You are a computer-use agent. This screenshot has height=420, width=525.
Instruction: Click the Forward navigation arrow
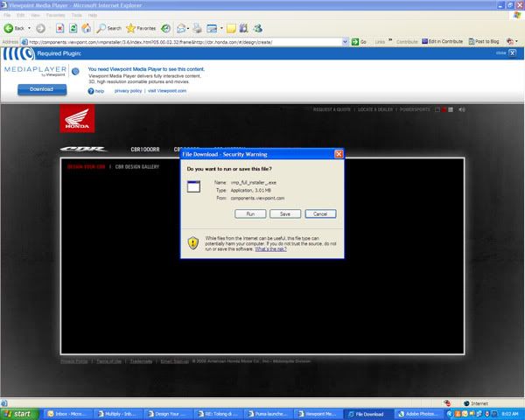[40, 29]
